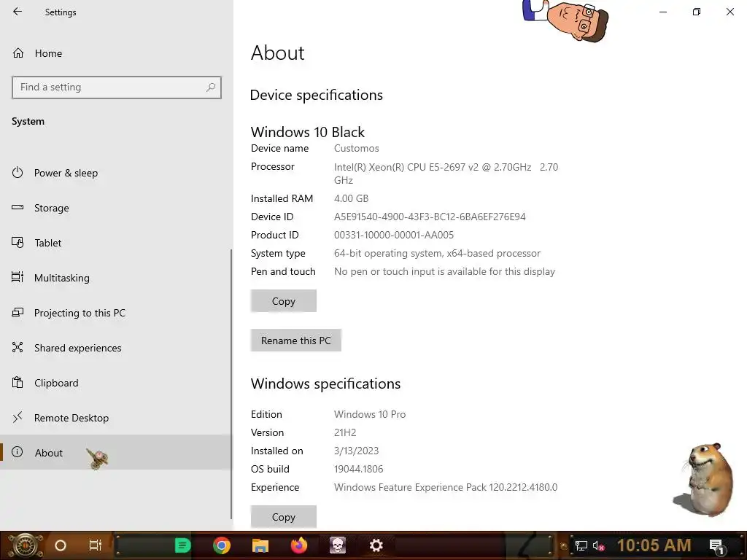747x560 pixels.
Task: Click the Shared experiences icon
Action: tap(18, 347)
